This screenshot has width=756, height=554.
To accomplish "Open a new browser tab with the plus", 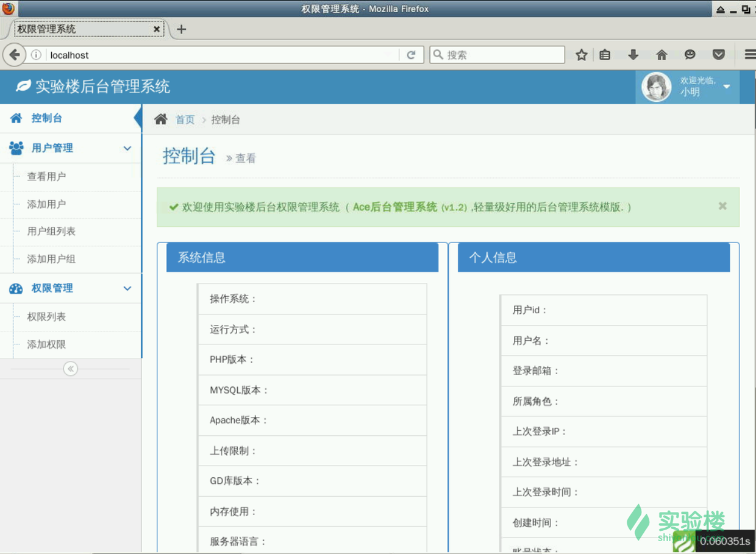I will [x=181, y=29].
